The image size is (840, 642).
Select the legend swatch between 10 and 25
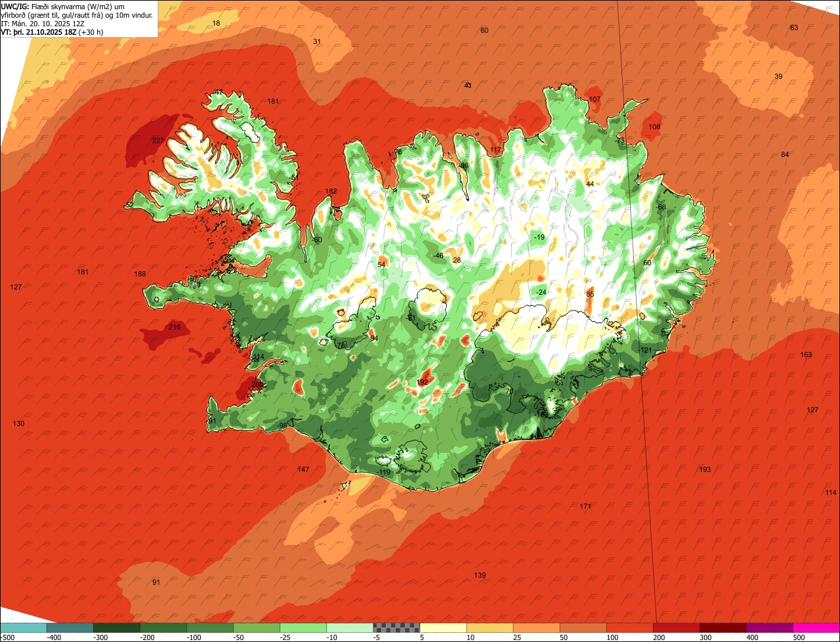point(490,628)
